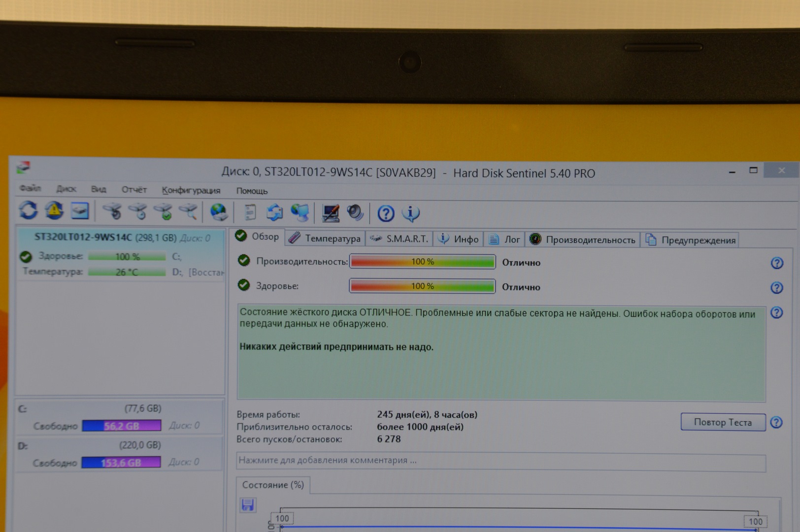Switch to the Инфо tab
This screenshot has width=800, height=532.
459,239
